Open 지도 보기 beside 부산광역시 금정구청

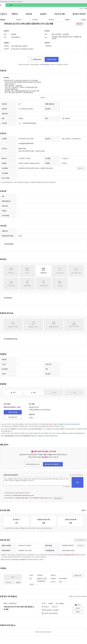pyautogui.click(x=81, y=545)
